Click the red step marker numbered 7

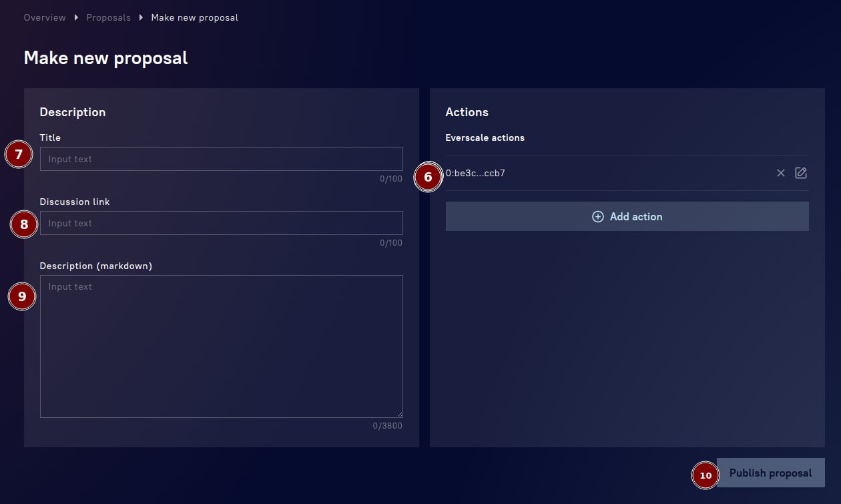(19, 156)
